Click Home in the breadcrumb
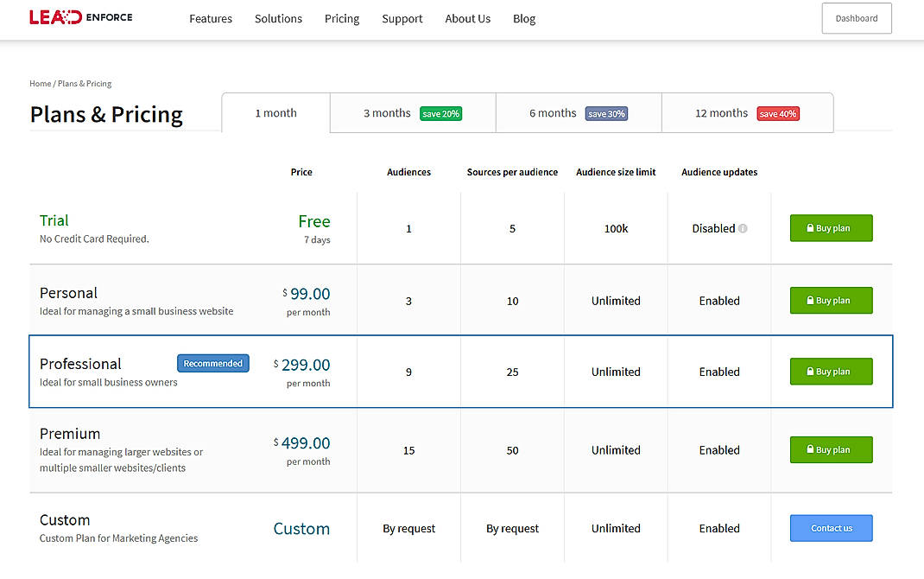924x579 pixels. tap(40, 83)
